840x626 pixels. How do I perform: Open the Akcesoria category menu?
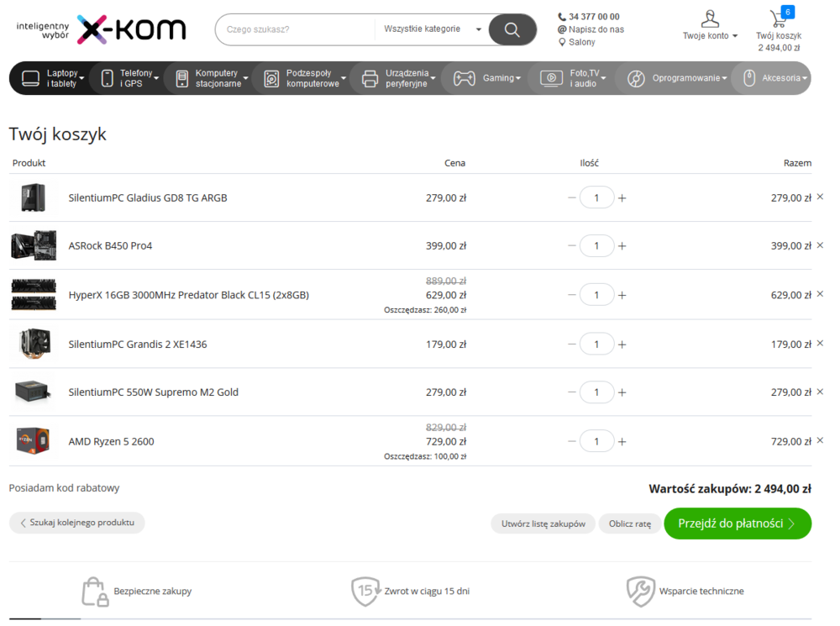point(775,78)
